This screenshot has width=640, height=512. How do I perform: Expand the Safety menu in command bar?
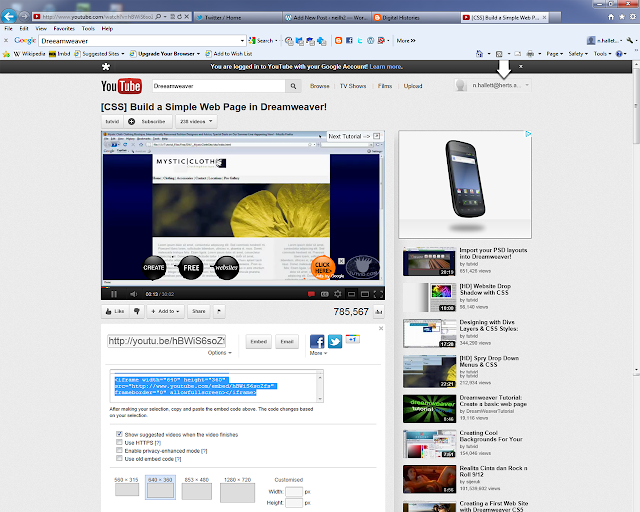tap(578, 53)
